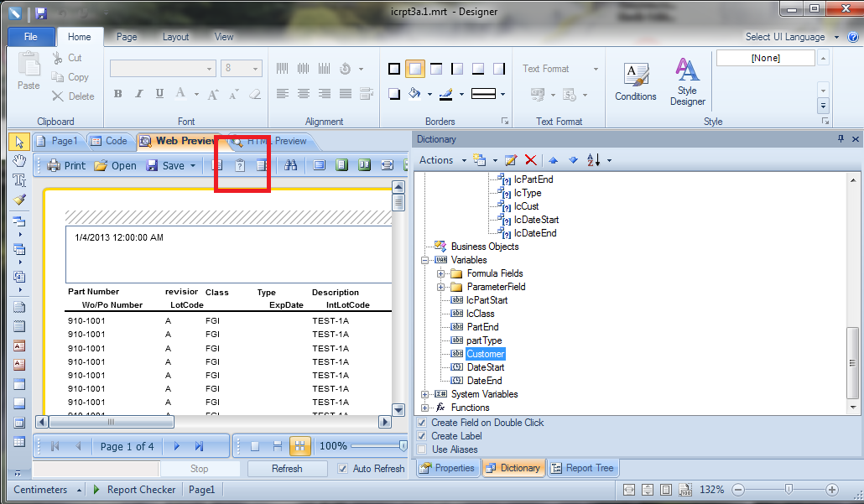Open the binoculars Find tool
The width and height of the screenshot is (864, 504).
point(290,164)
